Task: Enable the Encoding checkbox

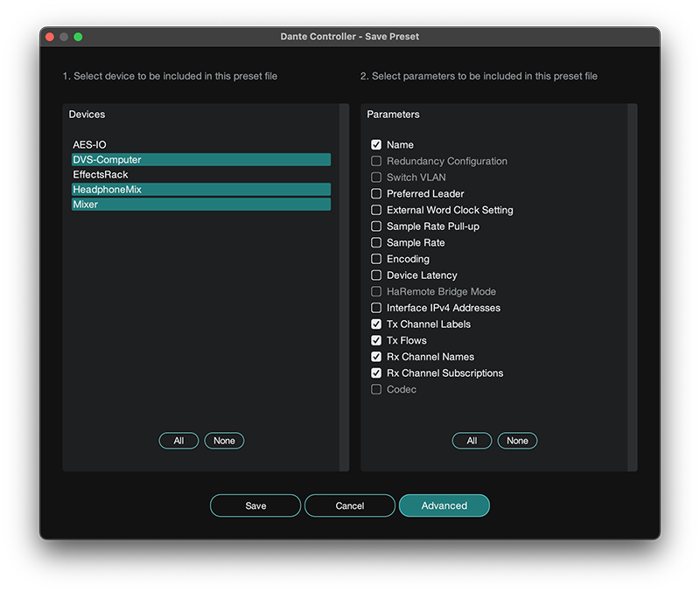Action: point(376,259)
